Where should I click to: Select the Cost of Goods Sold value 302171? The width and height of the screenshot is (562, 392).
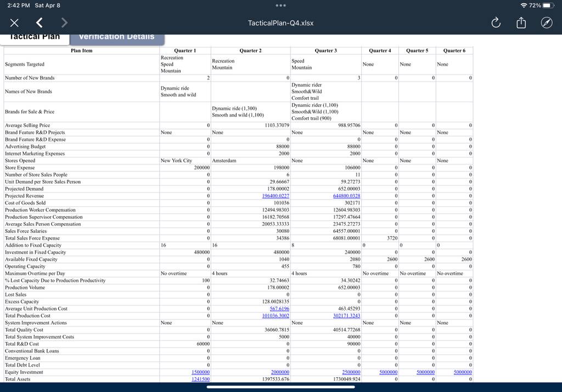pos(352,203)
